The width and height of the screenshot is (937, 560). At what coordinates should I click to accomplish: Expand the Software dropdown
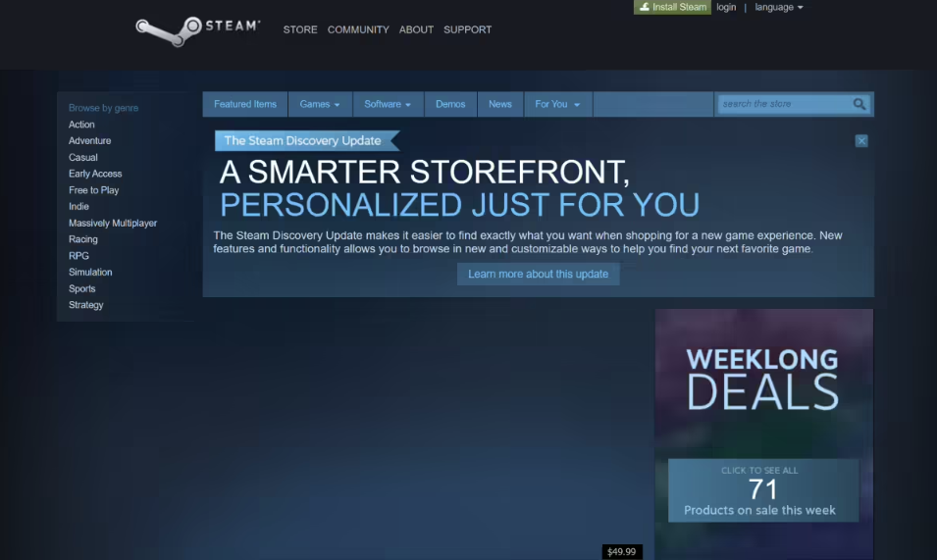[388, 105]
